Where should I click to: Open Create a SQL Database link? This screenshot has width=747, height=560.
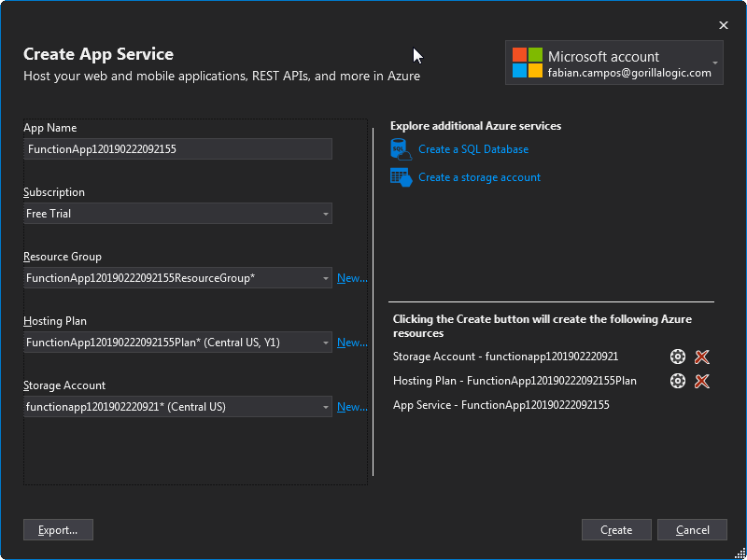[x=473, y=149]
